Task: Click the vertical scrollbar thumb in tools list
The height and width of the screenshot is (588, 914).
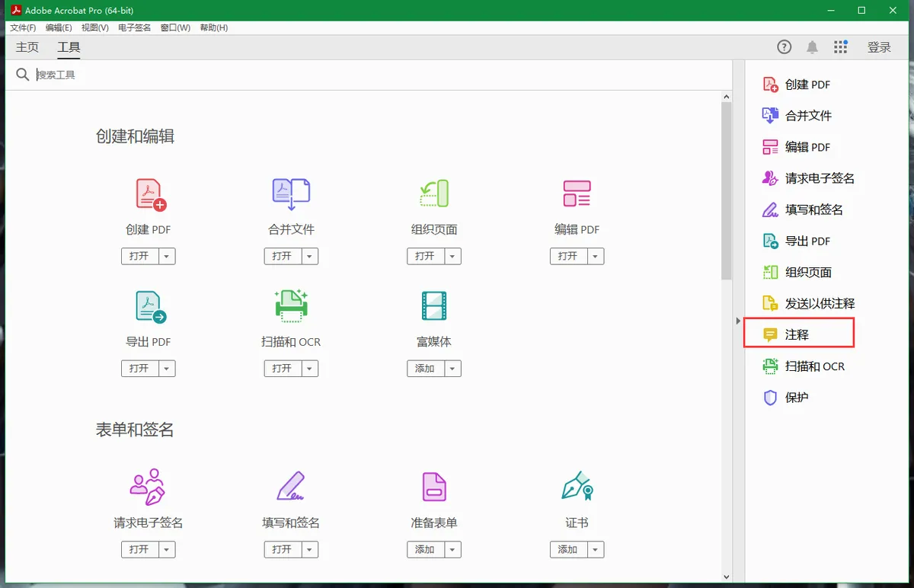Action: pyautogui.click(x=726, y=190)
